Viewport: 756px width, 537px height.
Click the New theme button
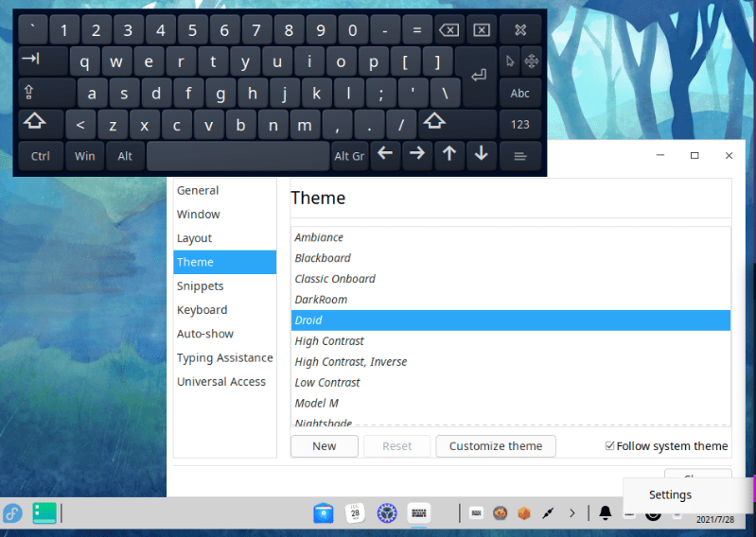[325, 446]
